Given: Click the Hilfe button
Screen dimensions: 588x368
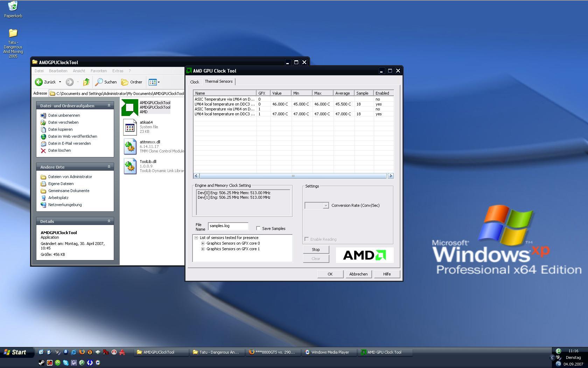Looking at the screenshot, I should 387,274.
